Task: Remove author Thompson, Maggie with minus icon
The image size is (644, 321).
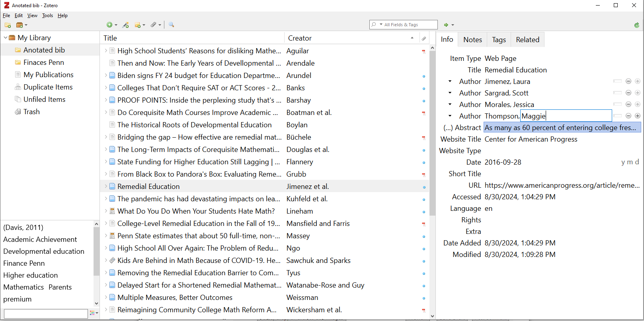Action: [x=628, y=116]
